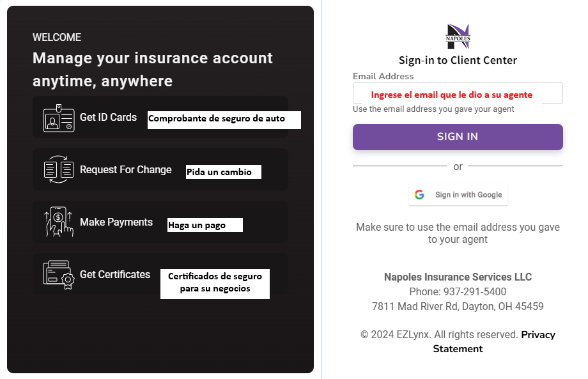The width and height of the screenshot is (588, 379).
Task: Click the Request For Change documents icon
Action: click(59, 169)
